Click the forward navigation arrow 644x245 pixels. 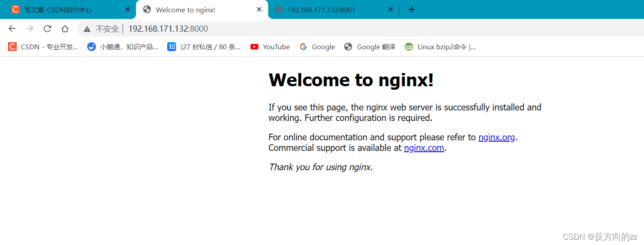click(29, 29)
